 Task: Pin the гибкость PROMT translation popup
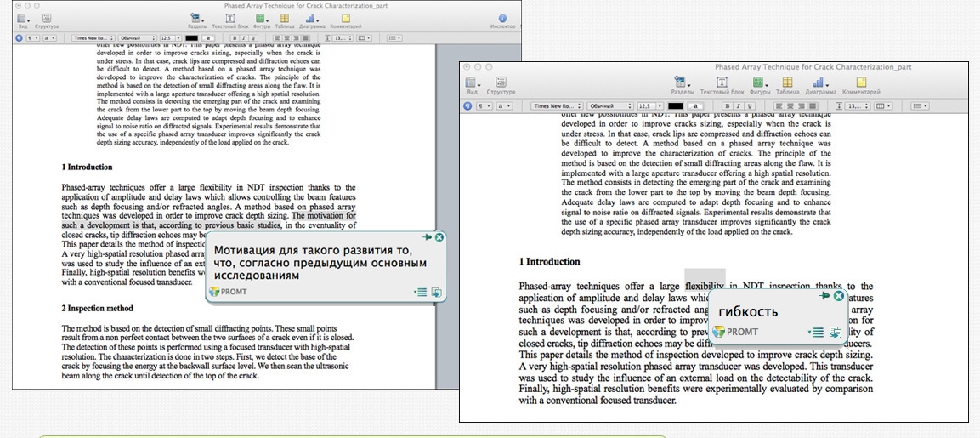click(x=824, y=295)
